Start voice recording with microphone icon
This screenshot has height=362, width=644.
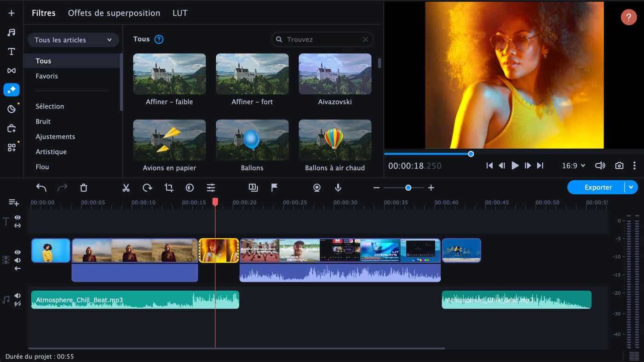click(338, 188)
